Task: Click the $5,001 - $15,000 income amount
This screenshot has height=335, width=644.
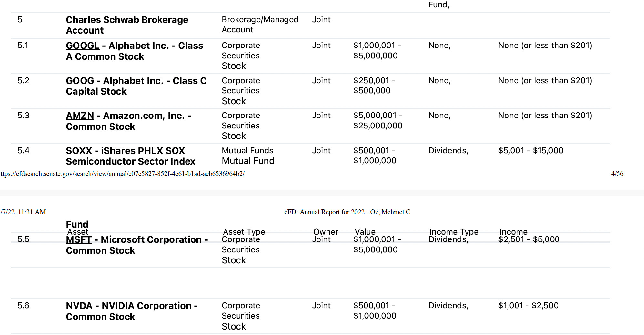Action: [x=531, y=151]
